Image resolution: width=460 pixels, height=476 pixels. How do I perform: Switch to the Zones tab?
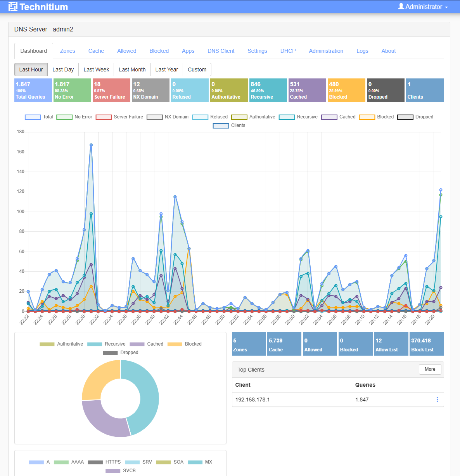67,51
